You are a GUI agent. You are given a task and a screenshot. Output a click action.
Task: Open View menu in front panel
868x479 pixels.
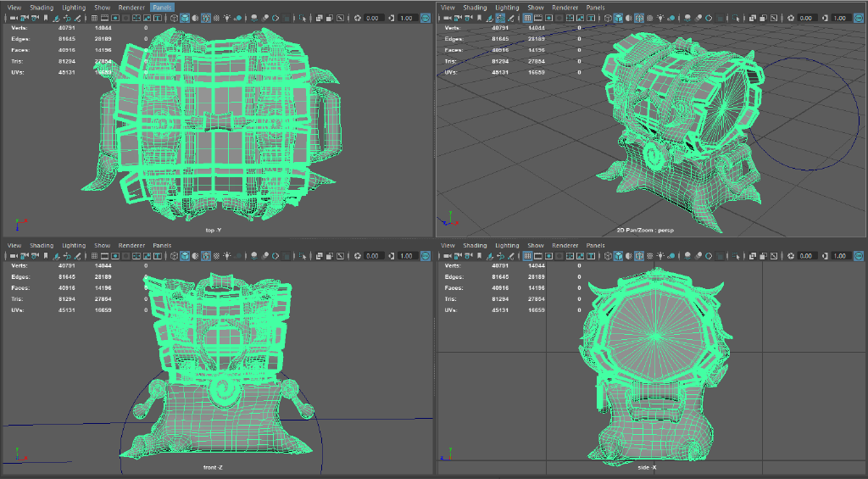pyautogui.click(x=14, y=245)
